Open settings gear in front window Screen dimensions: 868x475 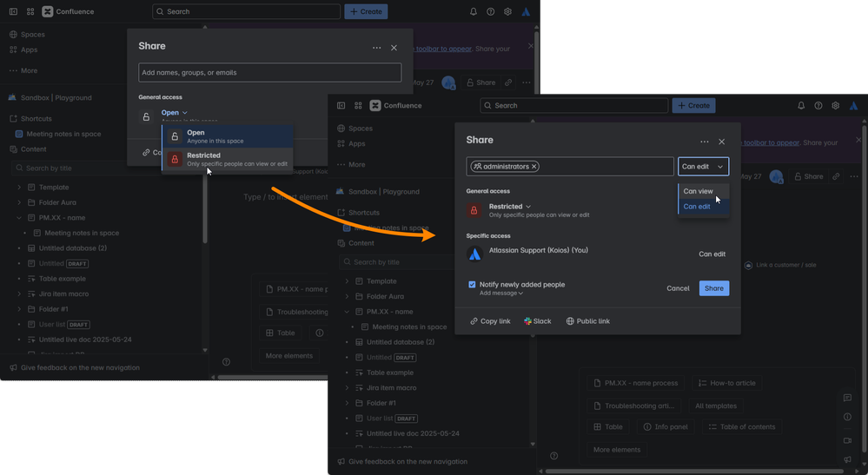point(835,106)
